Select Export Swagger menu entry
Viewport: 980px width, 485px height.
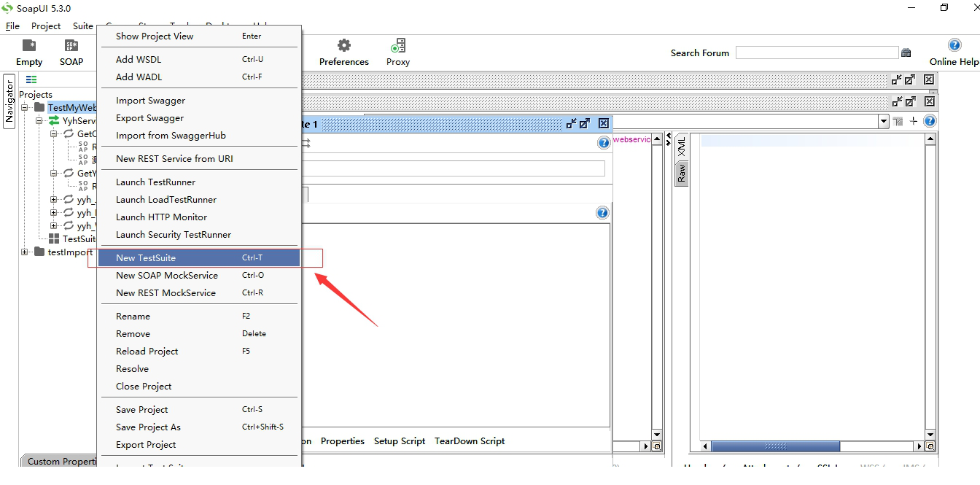pyautogui.click(x=198, y=117)
